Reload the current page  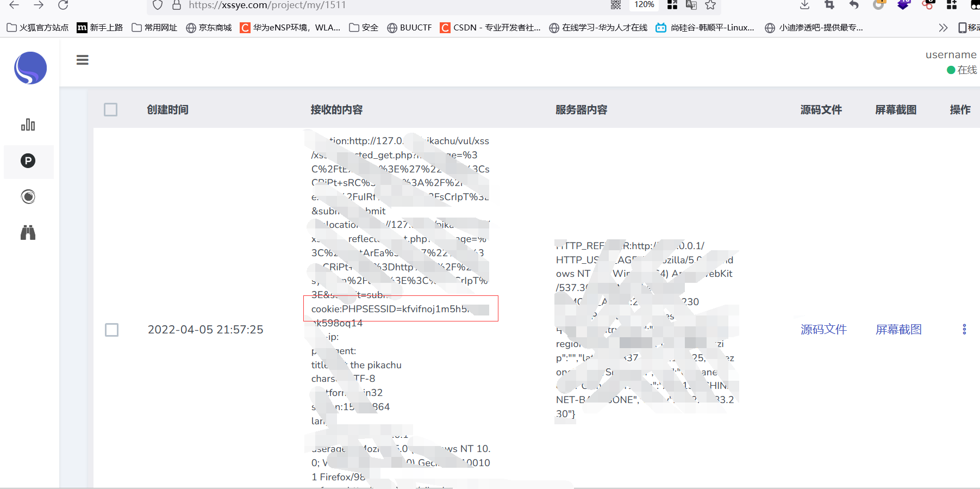pyautogui.click(x=63, y=5)
